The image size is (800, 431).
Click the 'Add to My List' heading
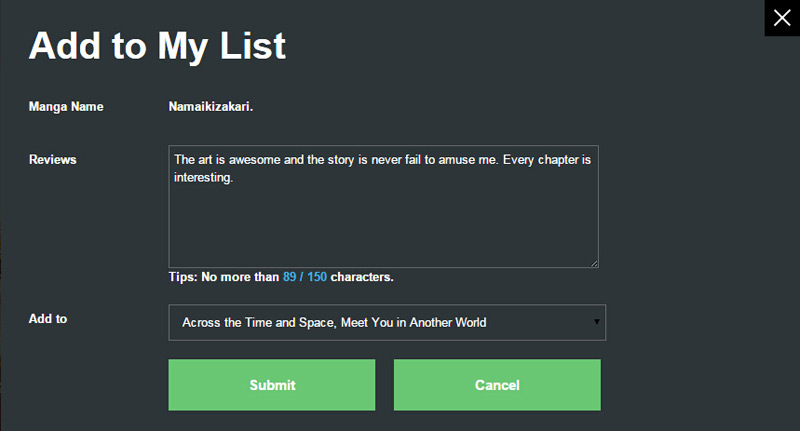(157, 46)
